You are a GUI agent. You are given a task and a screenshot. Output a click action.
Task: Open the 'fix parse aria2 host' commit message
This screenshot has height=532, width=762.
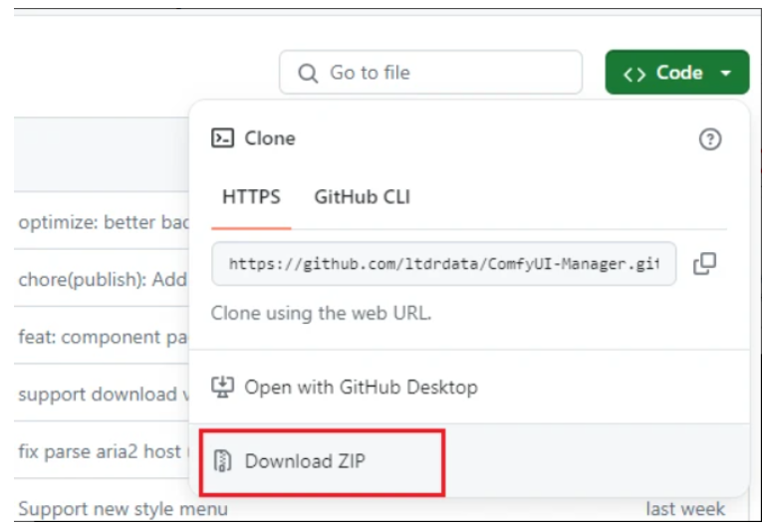100,451
